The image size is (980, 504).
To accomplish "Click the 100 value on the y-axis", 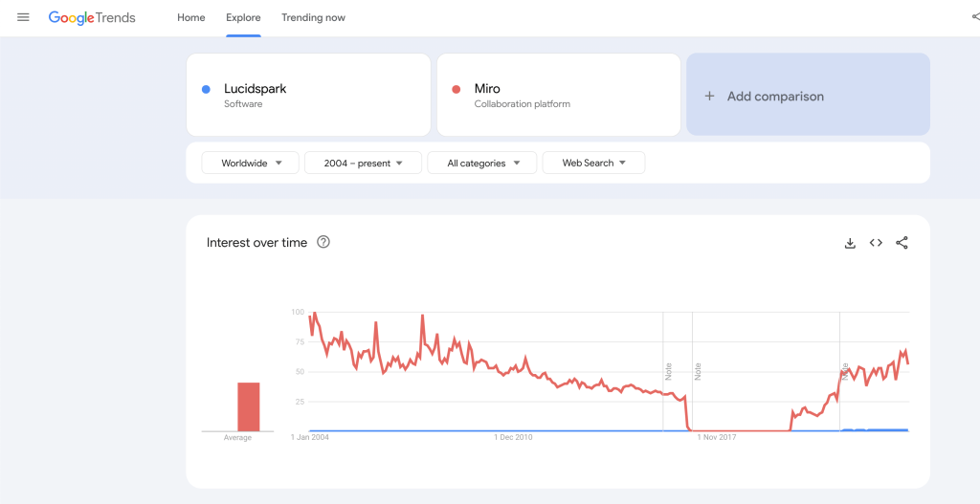I will pyautogui.click(x=298, y=312).
